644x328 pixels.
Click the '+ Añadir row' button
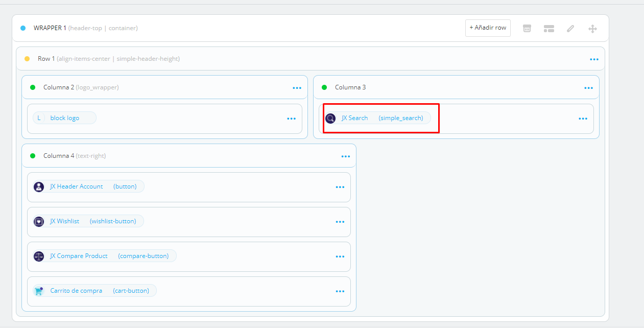point(488,28)
